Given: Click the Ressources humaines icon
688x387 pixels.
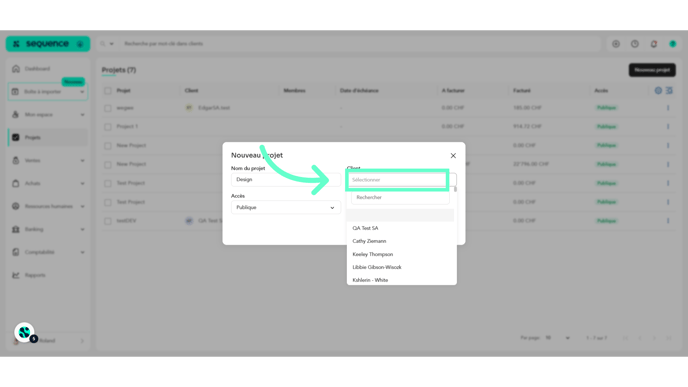Looking at the screenshot, I should [16, 206].
